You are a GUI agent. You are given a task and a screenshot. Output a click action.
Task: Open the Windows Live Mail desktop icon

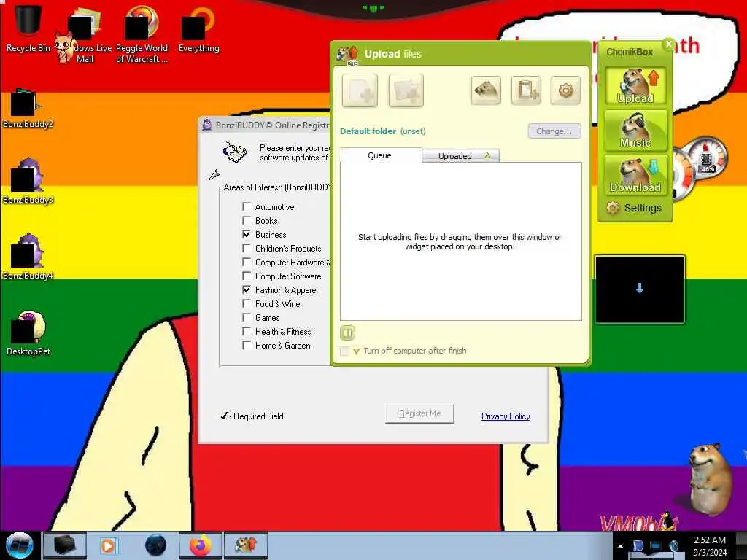[x=88, y=36]
